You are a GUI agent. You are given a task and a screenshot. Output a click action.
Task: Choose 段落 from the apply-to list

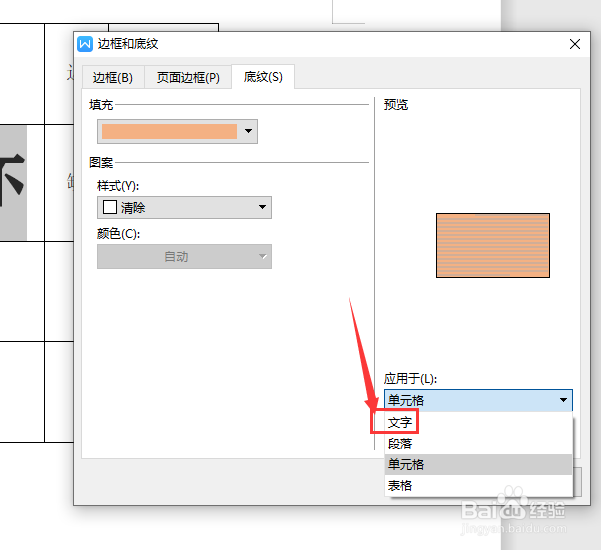click(478, 444)
